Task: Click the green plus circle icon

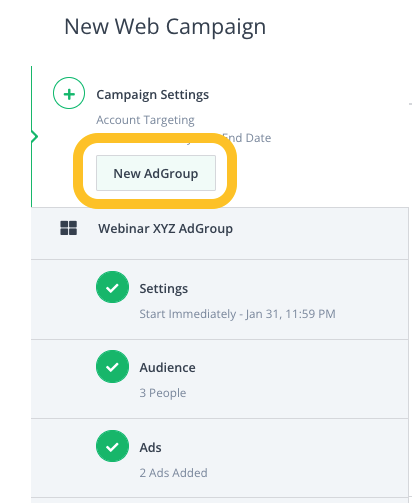Action: coord(69,93)
